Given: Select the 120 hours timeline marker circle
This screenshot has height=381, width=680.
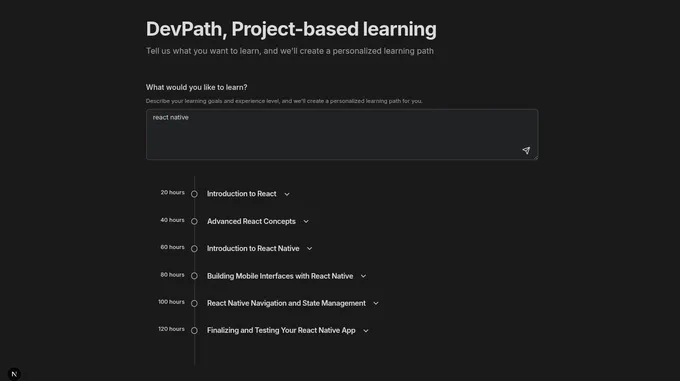Looking at the screenshot, I should tap(194, 331).
